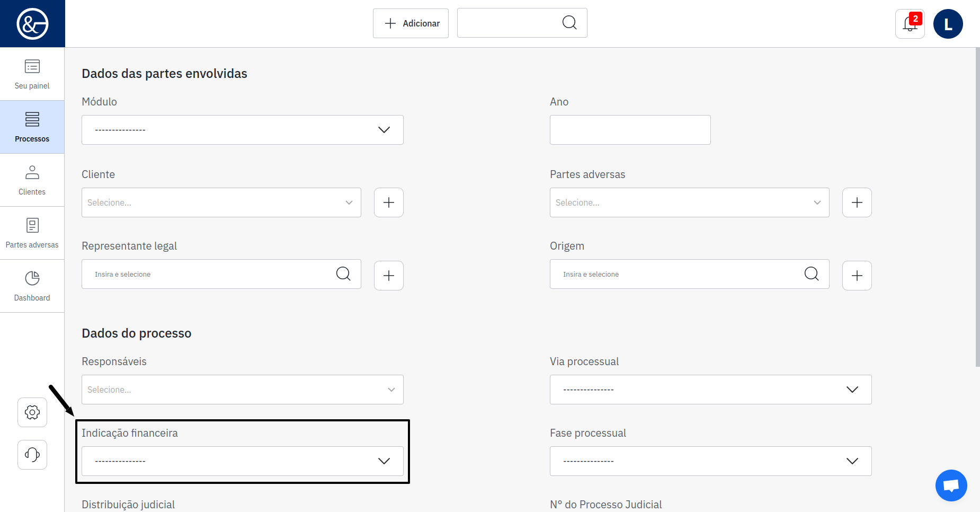Open the Fase processual dropdown
Screen dimensions: 980x512
tap(710, 461)
